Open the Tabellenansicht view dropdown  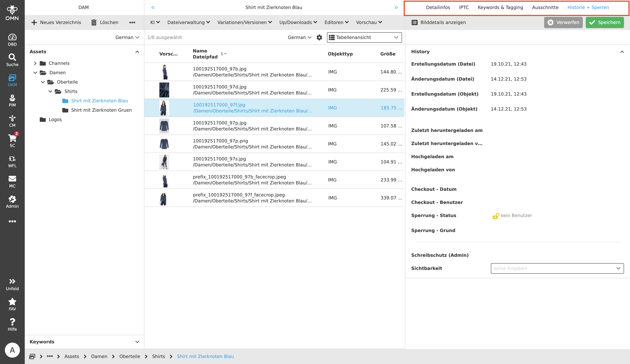click(x=364, y=37)
